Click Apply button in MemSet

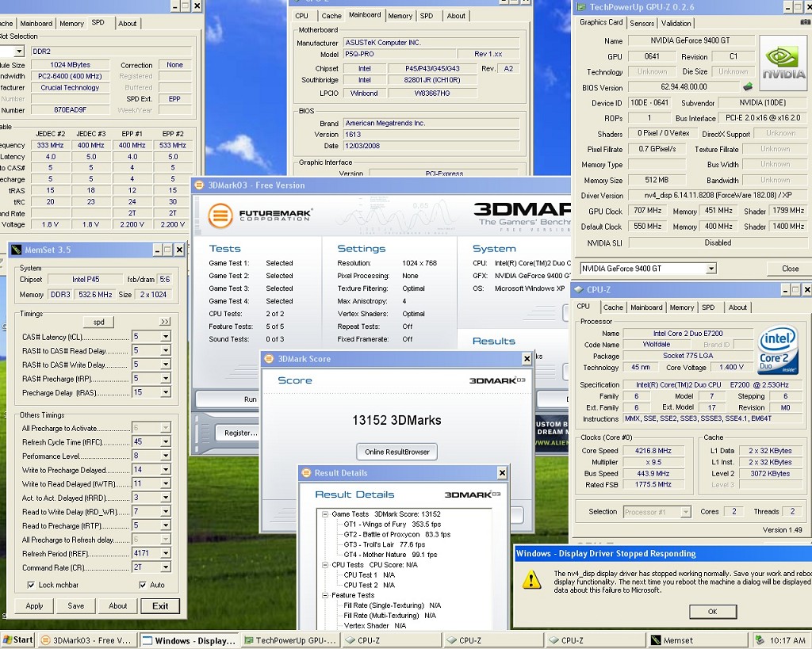[34, 606]
